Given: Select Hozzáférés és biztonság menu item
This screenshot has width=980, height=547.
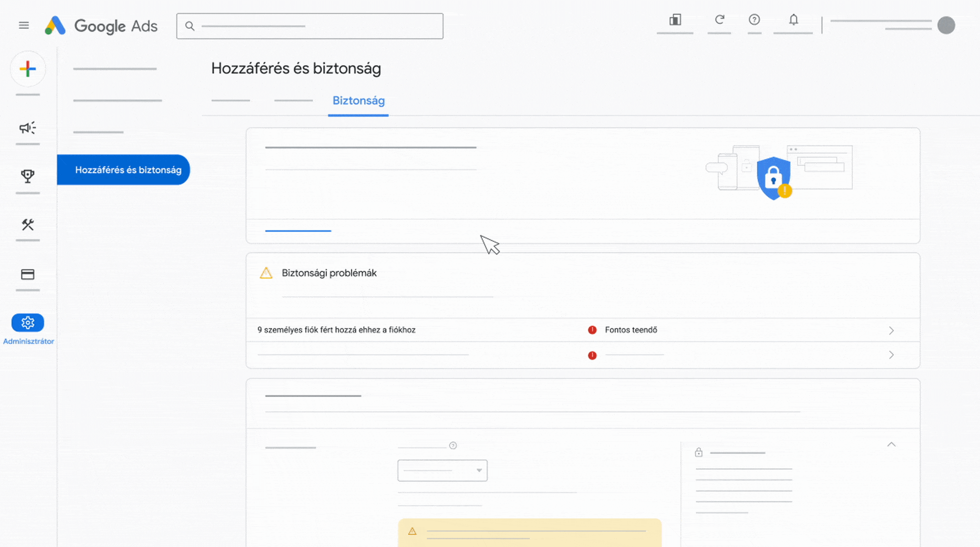Looking at the screenshot, I should pos(124,170).
